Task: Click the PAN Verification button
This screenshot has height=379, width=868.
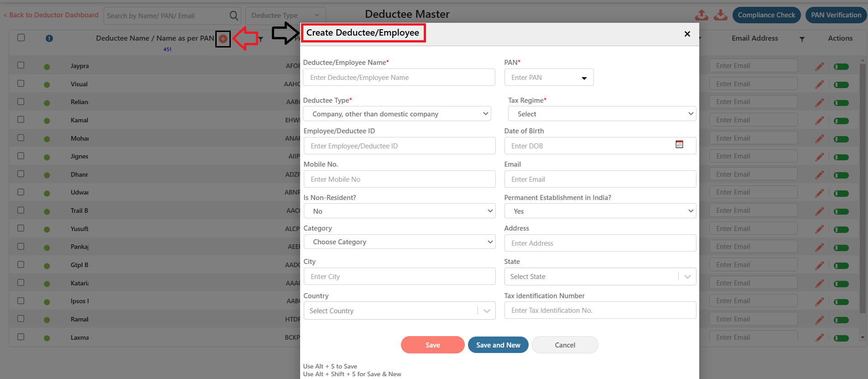Action: [836, 15]
